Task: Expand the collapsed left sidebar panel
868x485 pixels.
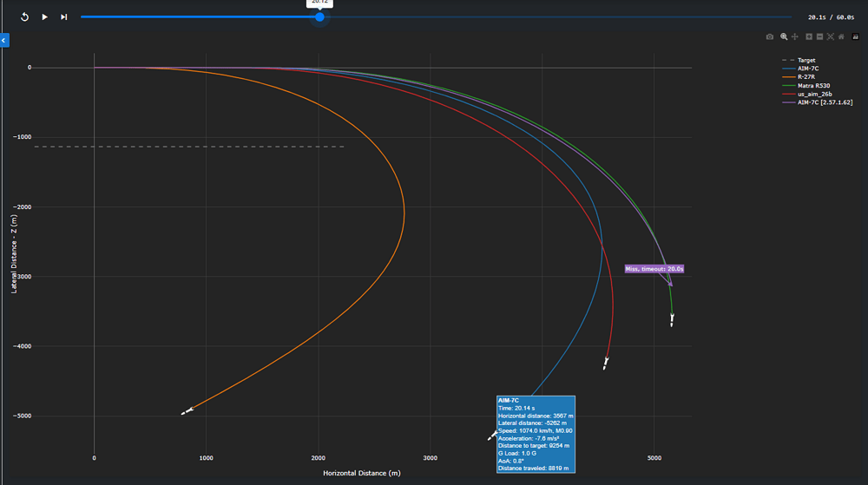Action: [4, 41]
